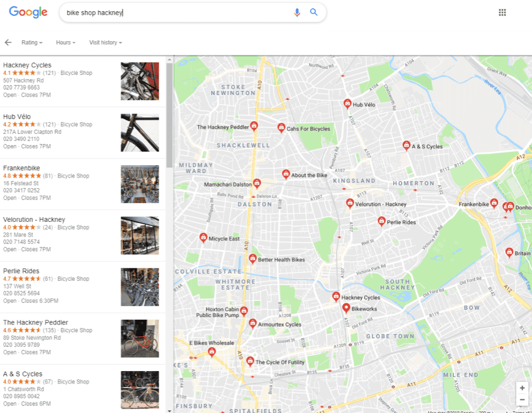Screen dimensions: 532x413
Task: View the Perlie Rides photo thumbnail
Action: tap(140, 287)
